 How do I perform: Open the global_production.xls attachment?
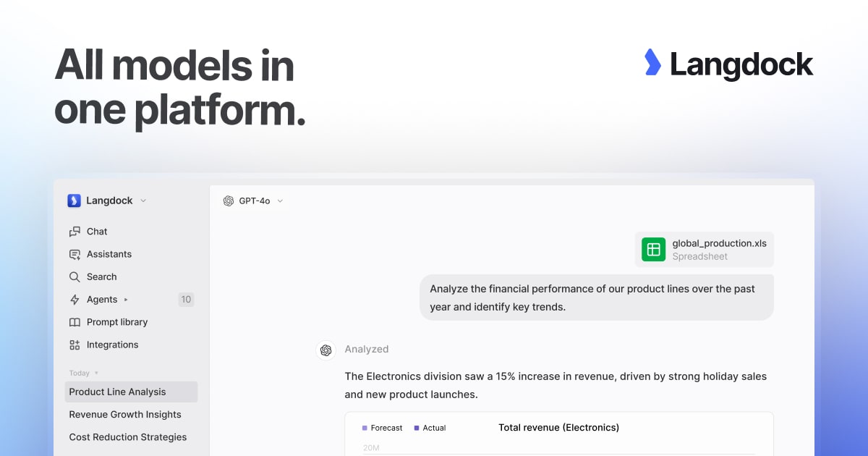pos(705,250)
